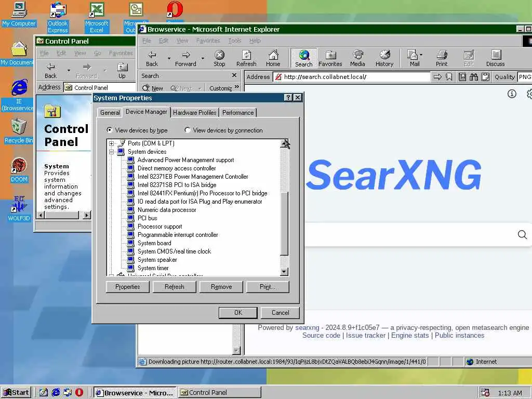Screen dimensions: 532x399
Task: Click the device list scroll down arrow
Action: pos(284,271)
